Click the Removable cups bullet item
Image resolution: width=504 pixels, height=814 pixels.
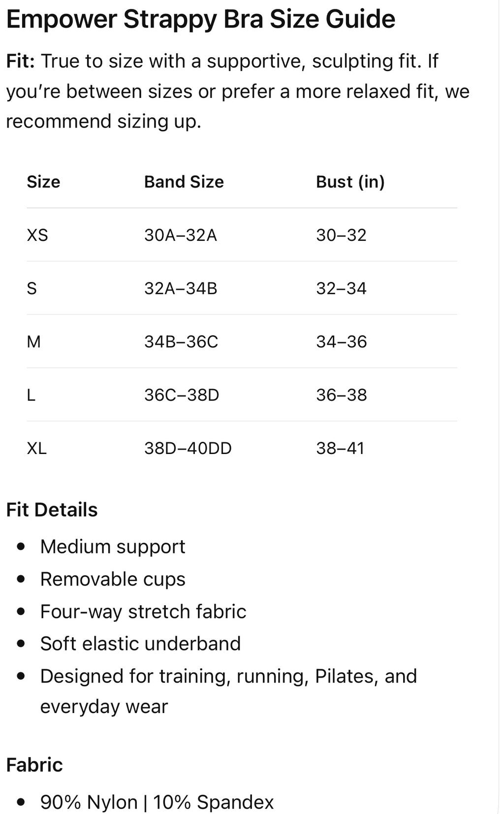113,579
